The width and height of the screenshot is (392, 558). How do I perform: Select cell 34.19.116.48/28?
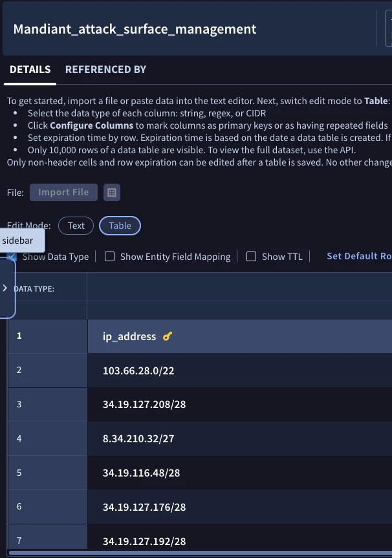(239, 473)
